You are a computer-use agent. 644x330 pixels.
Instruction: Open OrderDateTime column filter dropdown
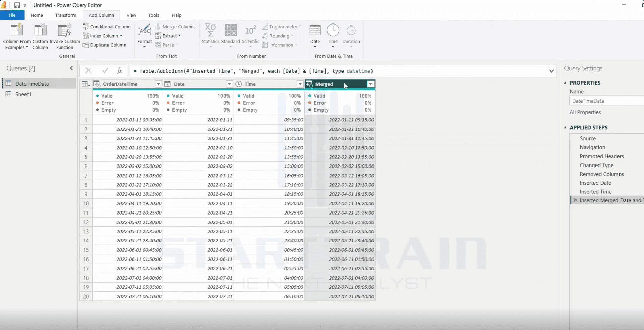tap(158, 84)
